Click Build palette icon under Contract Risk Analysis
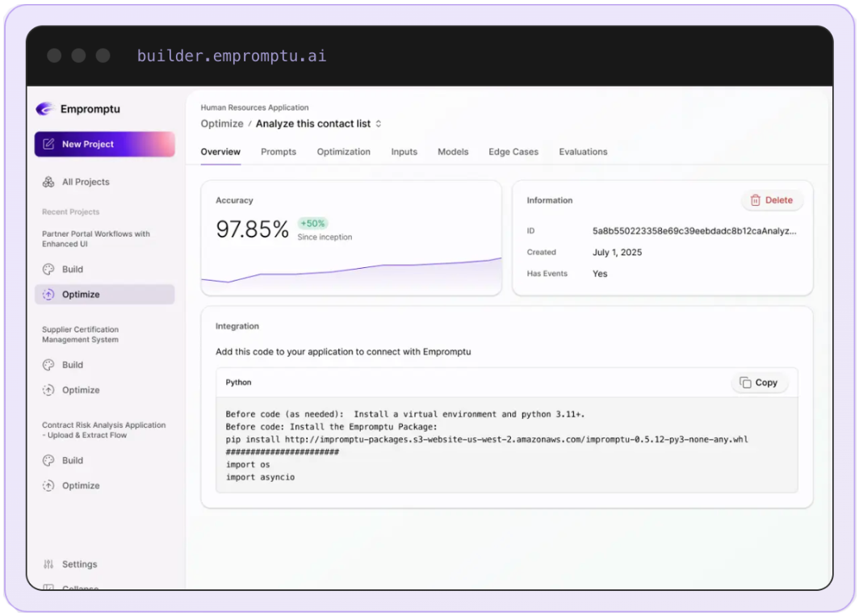859x616 pixels. [x=48, y=460]
